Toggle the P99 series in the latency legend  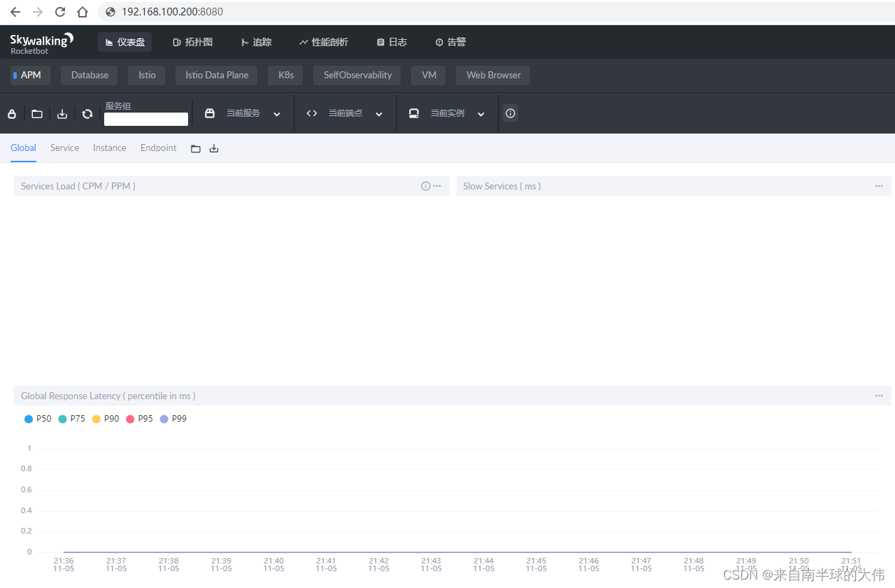click(173, 418)
